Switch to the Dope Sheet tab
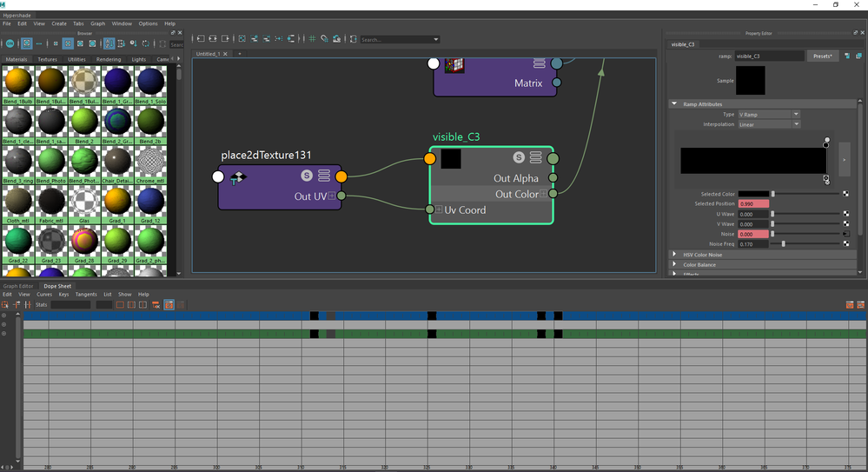This screenshot has height=472, width=868. tap(57, 286)
